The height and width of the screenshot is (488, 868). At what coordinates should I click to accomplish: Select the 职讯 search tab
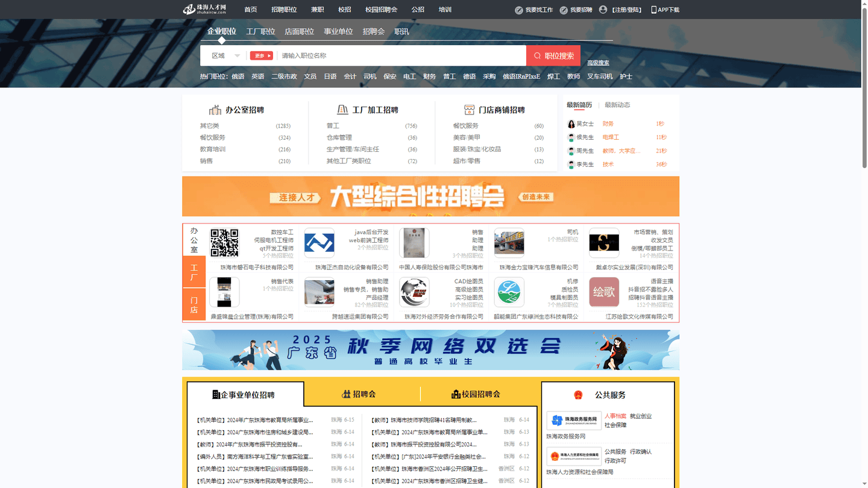point(401,31)
